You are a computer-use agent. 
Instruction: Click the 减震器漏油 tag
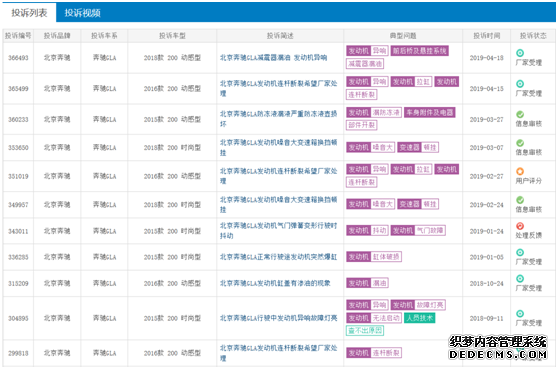click(x=365, y=64)
